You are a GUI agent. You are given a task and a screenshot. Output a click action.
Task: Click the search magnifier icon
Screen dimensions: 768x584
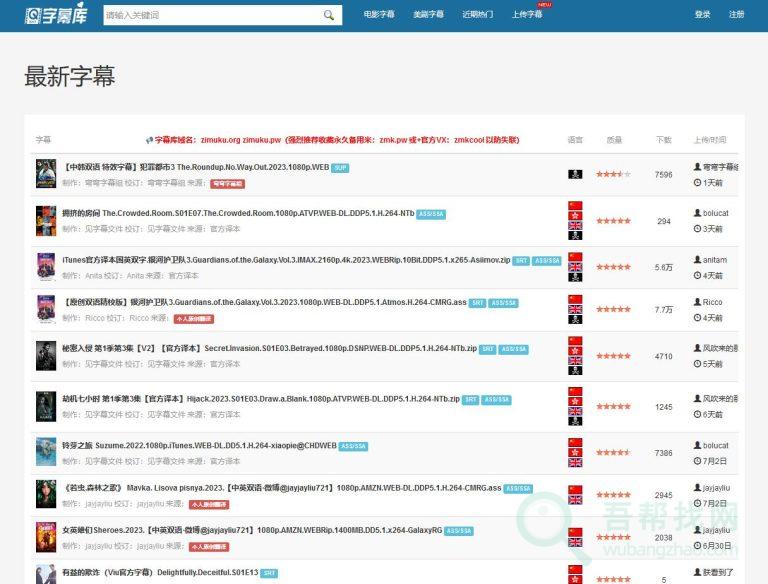329,15
